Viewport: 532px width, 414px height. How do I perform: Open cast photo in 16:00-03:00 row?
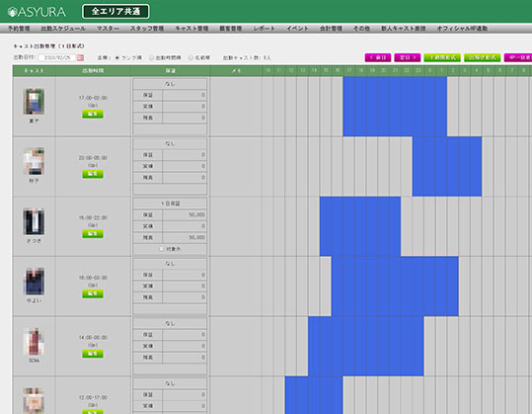(34, 282)
